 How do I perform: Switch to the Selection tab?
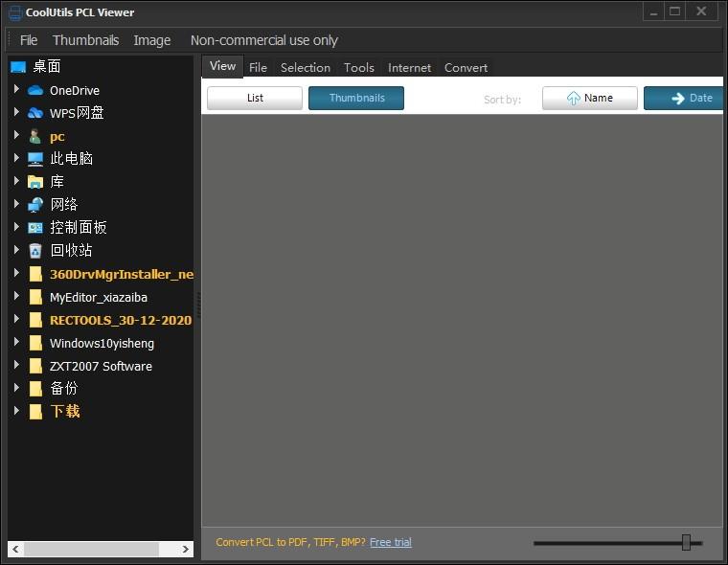(x=305, y=68)
